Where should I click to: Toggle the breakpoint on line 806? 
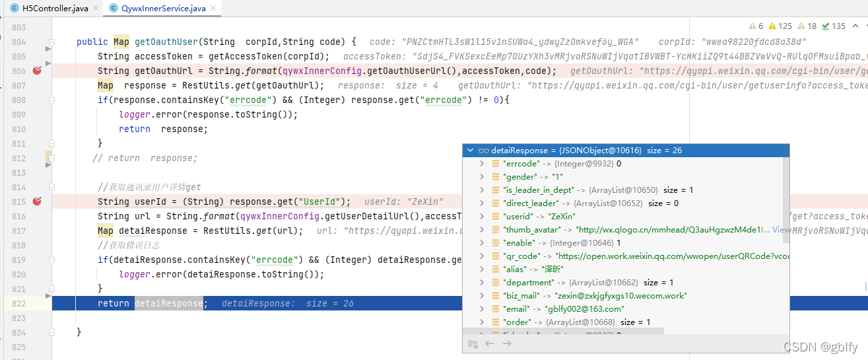37,71
